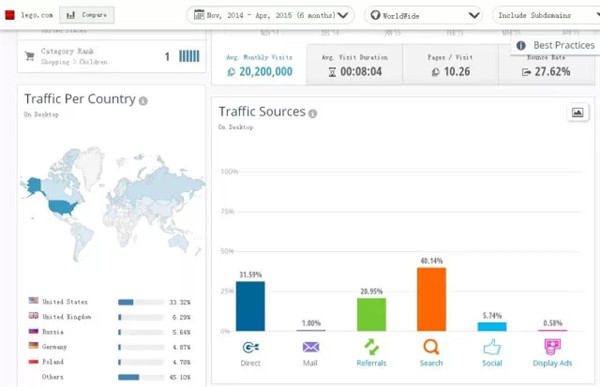Click the Direct traffic source icon

[251, 347]
